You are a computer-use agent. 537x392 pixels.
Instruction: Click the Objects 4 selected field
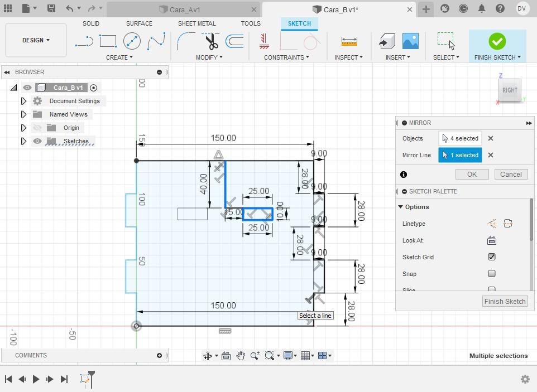pos(460,138)
